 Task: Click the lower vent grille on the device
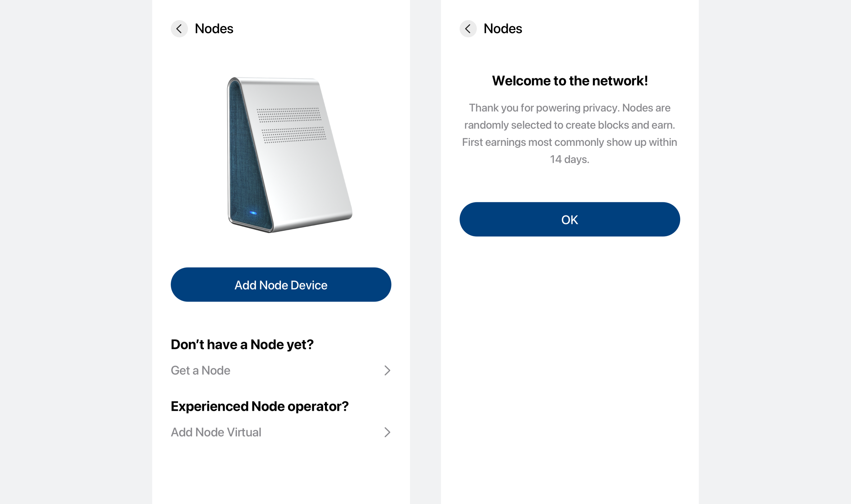click(x=294, y=135)
